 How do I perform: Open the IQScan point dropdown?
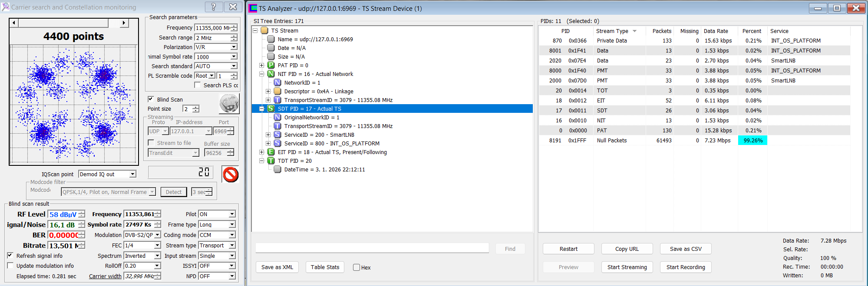coord(133,174)
